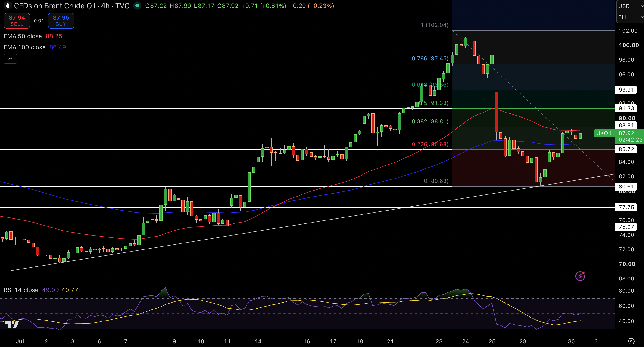Click the blue BUY 87.95 button
Viewport: 644px width, 347px height.
click(61, 21)
